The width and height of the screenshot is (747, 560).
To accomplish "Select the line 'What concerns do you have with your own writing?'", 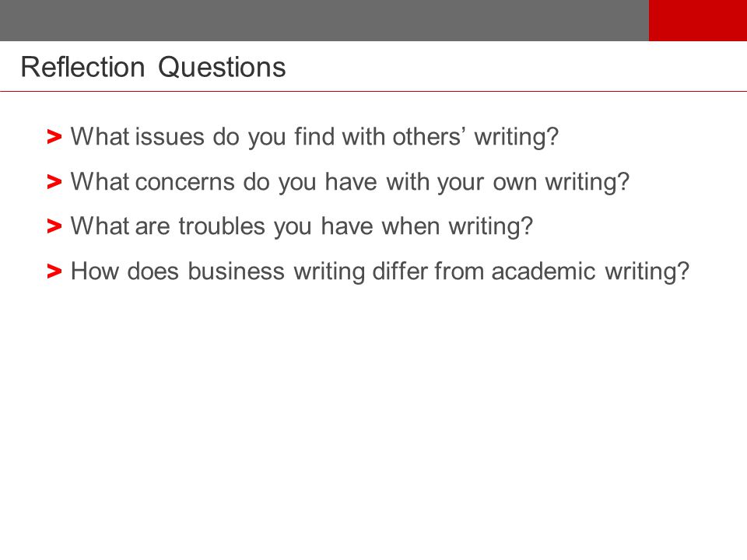I will click(x=350, y=182).
